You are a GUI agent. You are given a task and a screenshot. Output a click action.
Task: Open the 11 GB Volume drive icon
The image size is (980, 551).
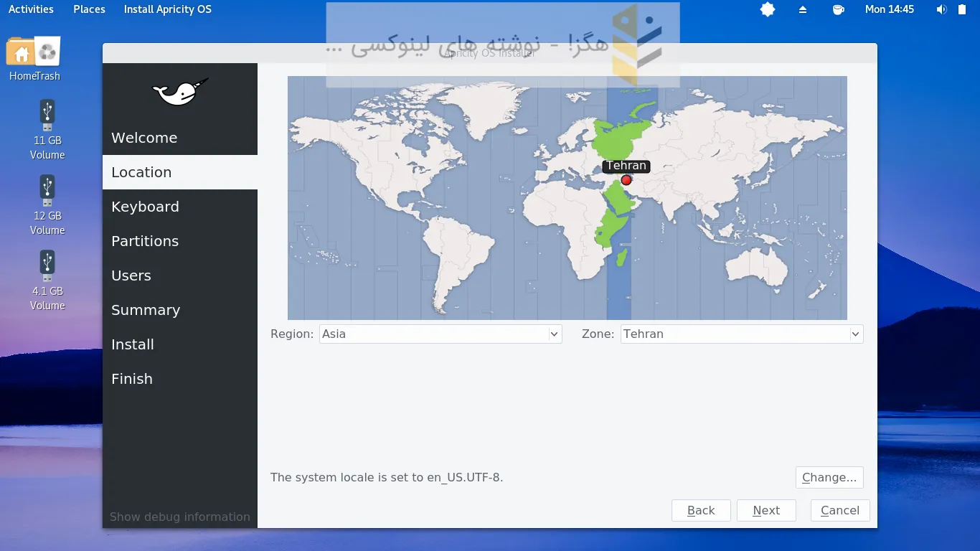pos(47,116)
